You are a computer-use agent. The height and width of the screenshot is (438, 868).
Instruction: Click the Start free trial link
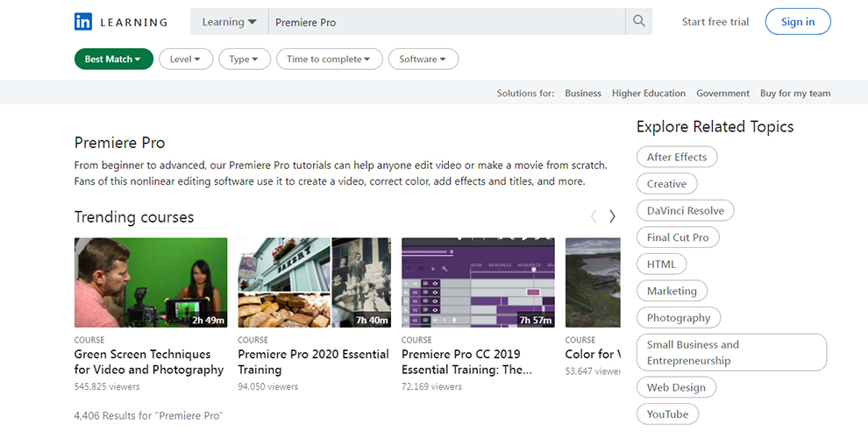[x=715, y=22]
